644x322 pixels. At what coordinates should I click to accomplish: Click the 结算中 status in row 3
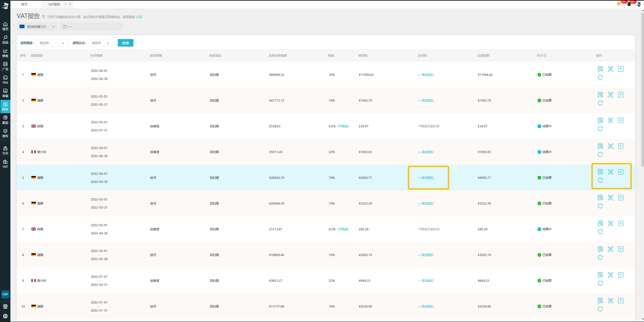545,126
